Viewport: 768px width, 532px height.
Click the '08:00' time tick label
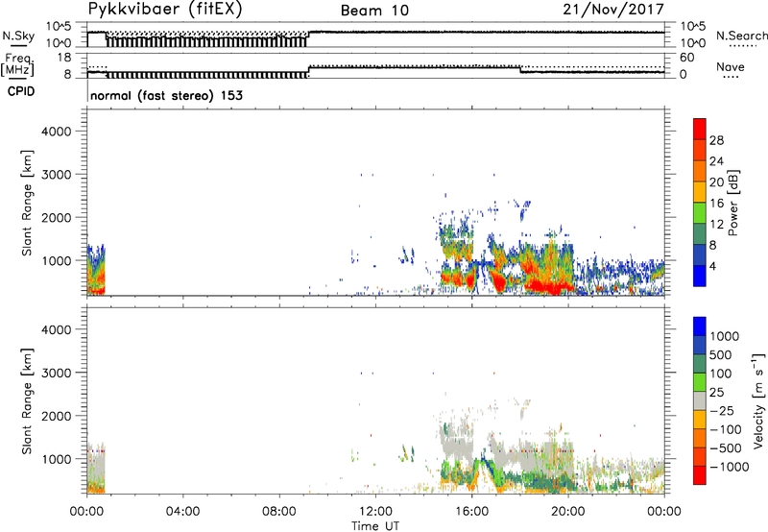tap(279, 512)
